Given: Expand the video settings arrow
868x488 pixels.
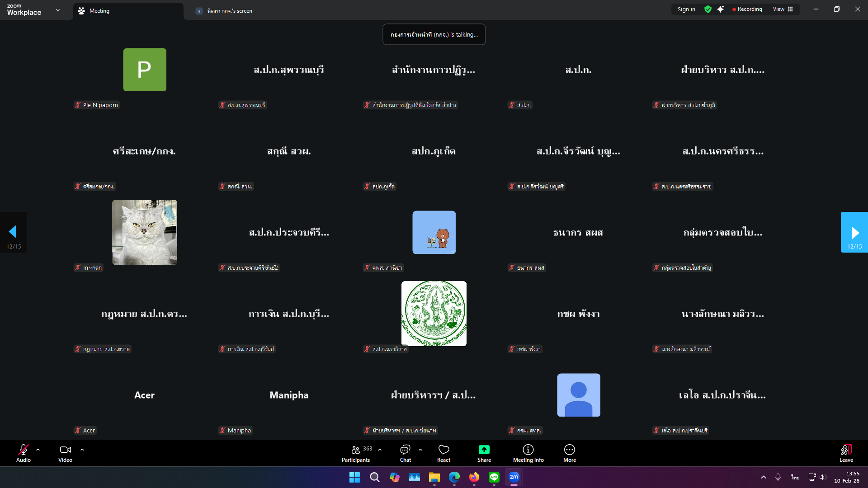Looking at the screenshot, I should (x=82, y=450).
